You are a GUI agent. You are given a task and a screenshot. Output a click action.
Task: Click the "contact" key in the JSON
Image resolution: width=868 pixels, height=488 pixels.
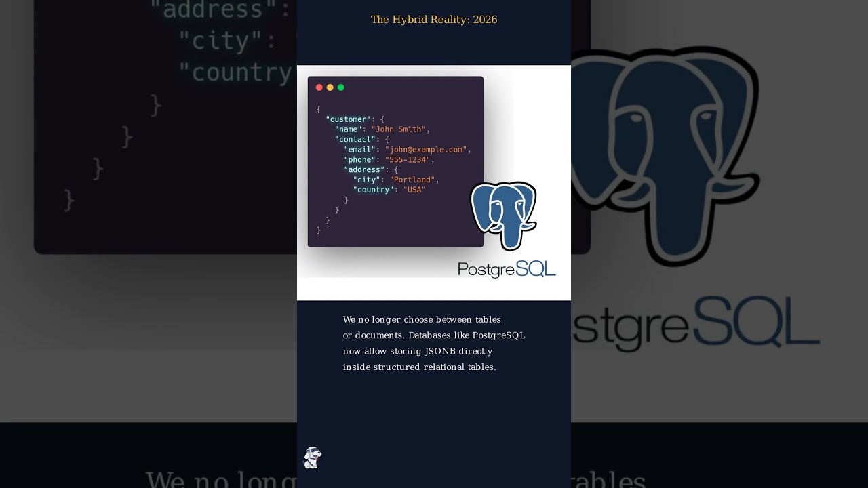click(x=355, y=140)
